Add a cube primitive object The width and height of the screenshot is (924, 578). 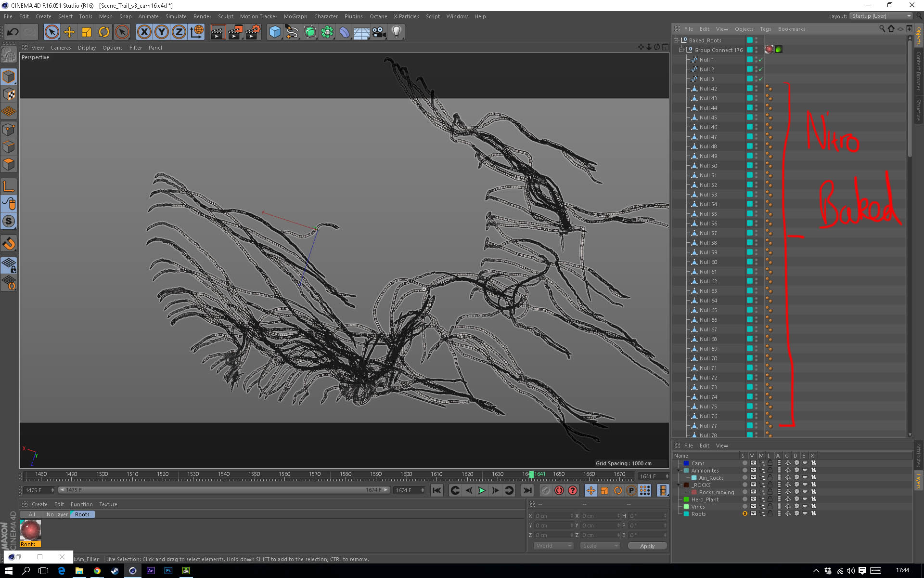click(275, 32)
